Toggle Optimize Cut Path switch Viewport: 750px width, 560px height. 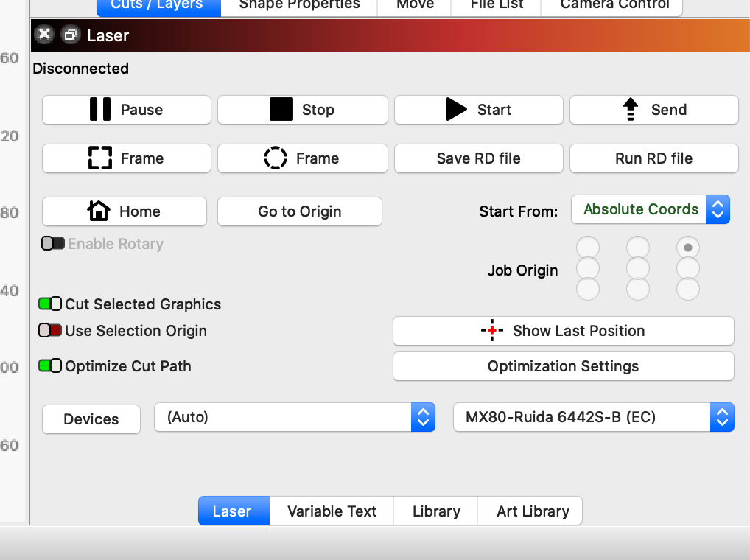[x=50, y=365]
